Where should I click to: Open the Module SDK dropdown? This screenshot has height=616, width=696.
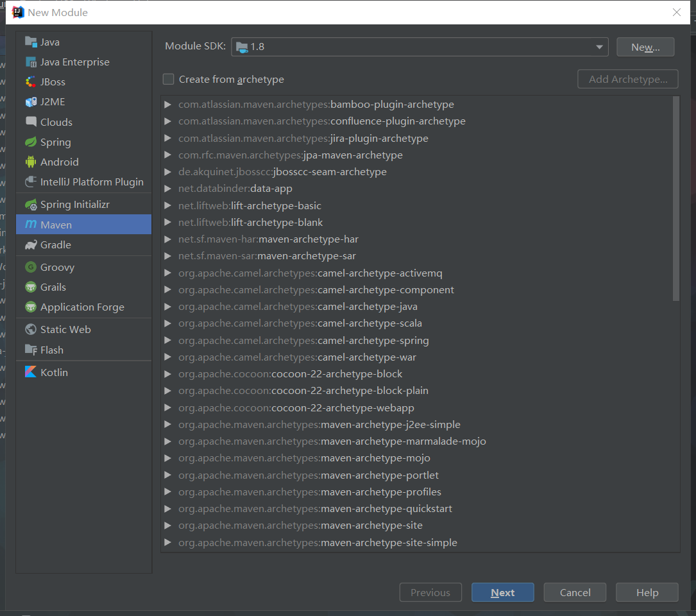(599, 47)
